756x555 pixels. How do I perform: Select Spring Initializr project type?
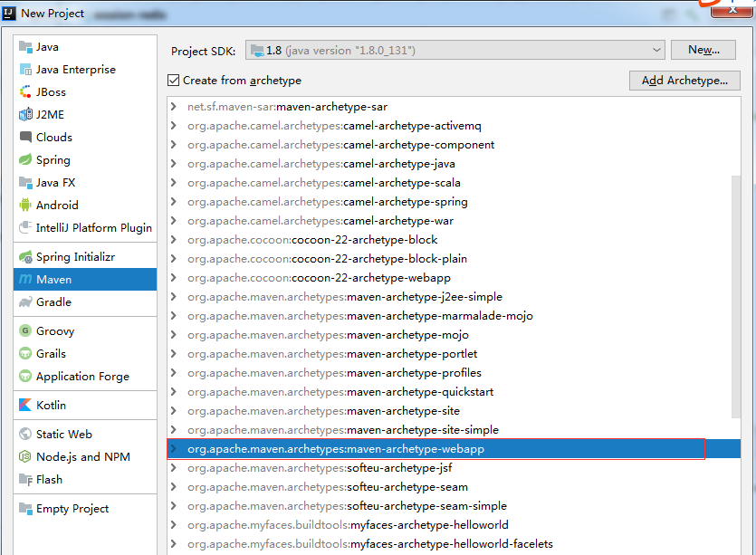tap(85, 257)
